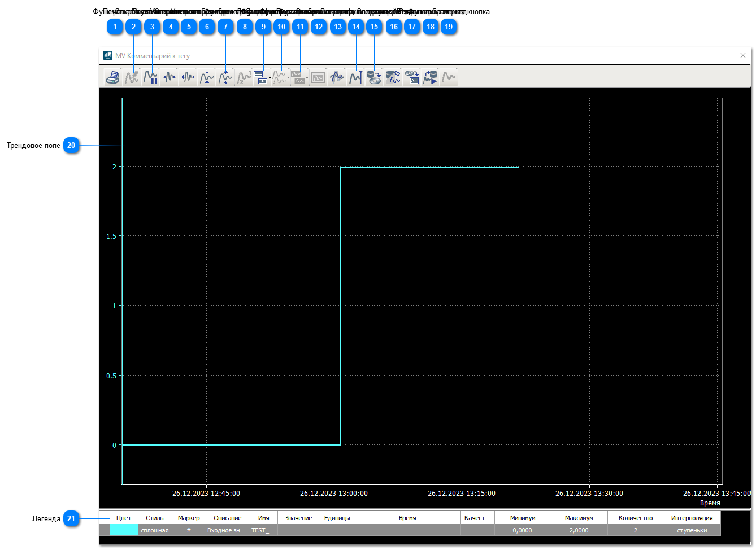Click the Единицы column header
The image size is (756, 550).
337,518
